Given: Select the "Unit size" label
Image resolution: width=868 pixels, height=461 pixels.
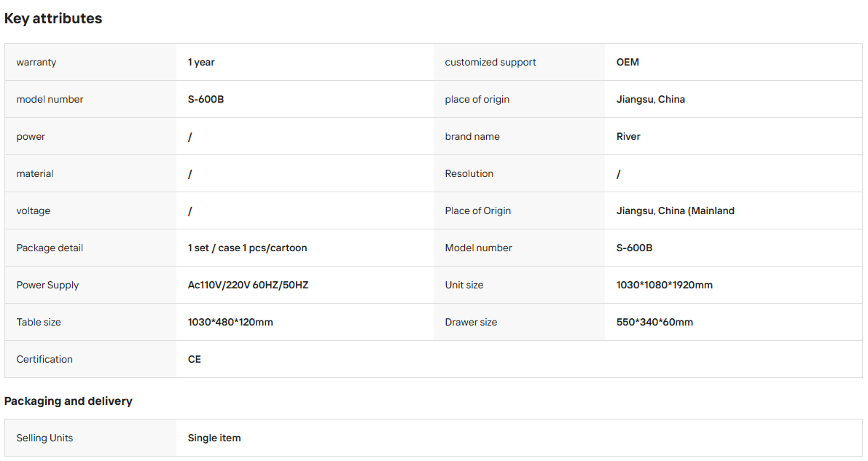Looking at the screenshot, I should tap(464, 285).
